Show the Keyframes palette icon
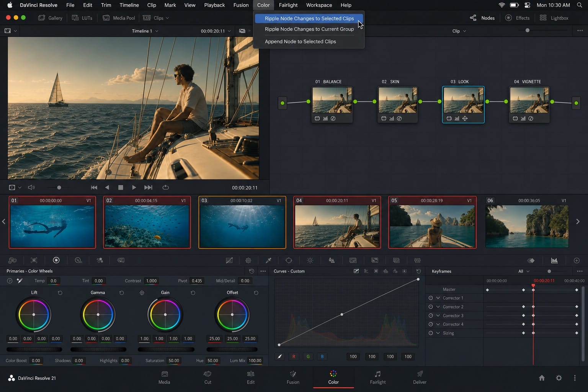This screenshot has width=588, height=392. click(x=531, y=260)
